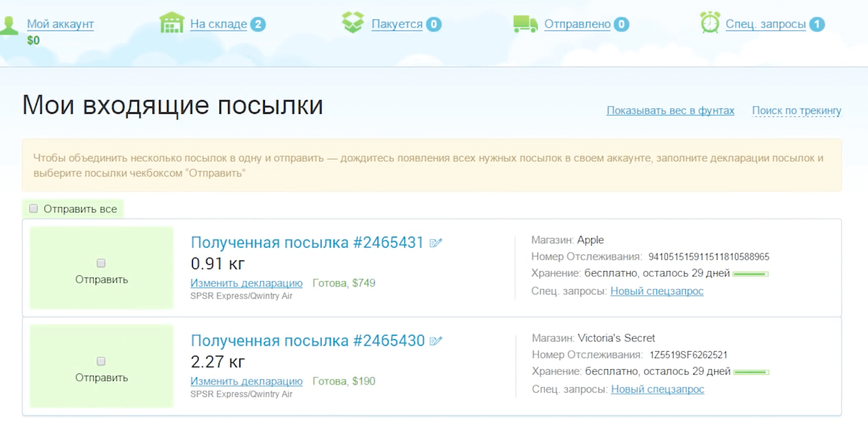Open package details for Полученная посылка #2465430
The image size is (868, 422).
(308, 340)
